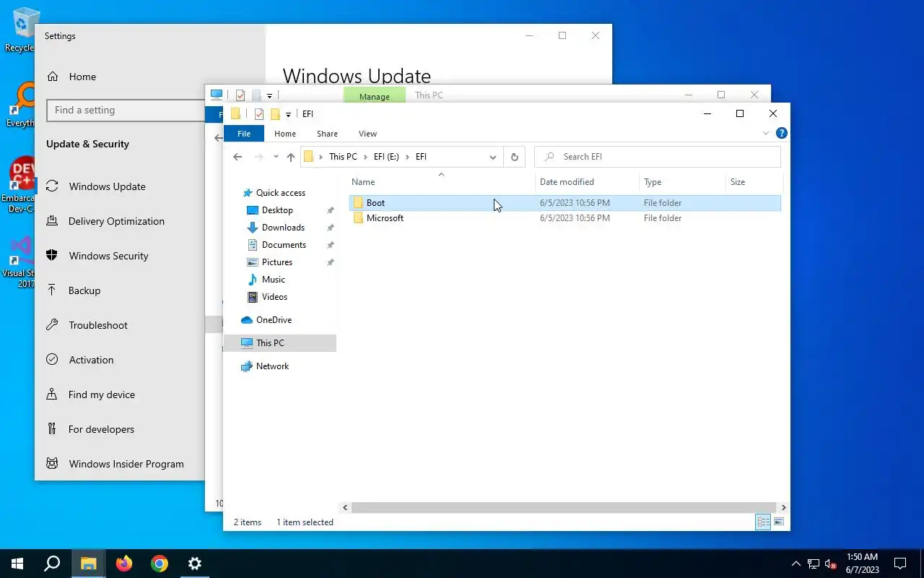The image size is (924, 578).
Task: Click New folder icon in title bar
Action: [275, 114]
